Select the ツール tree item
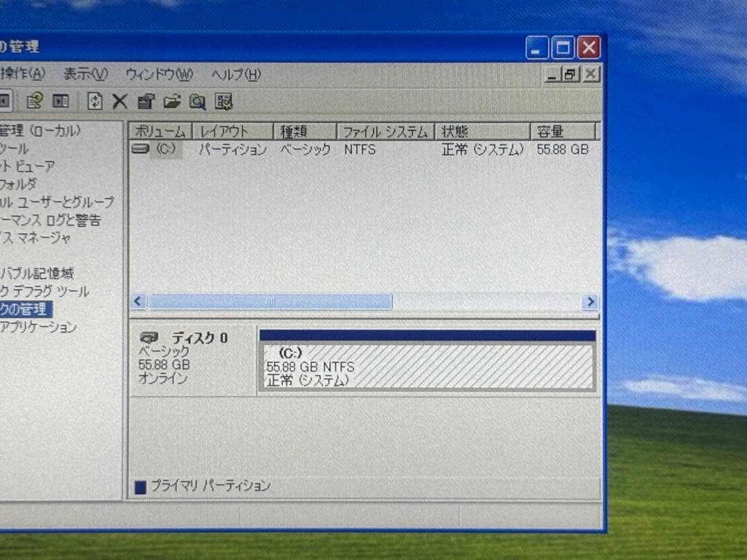 coord(15,149)
